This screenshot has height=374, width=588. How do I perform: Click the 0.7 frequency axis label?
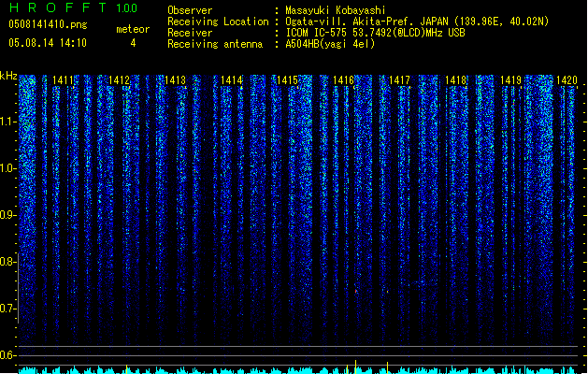pos(7,309)
